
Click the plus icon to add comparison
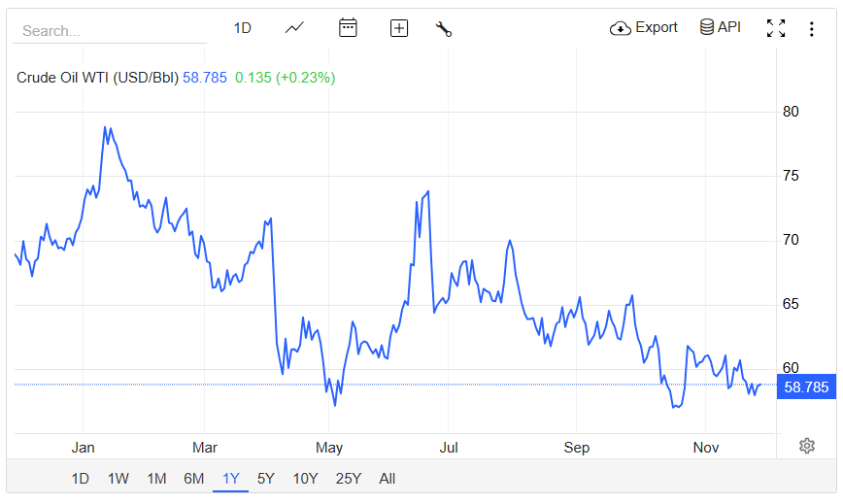click(399, 28)
